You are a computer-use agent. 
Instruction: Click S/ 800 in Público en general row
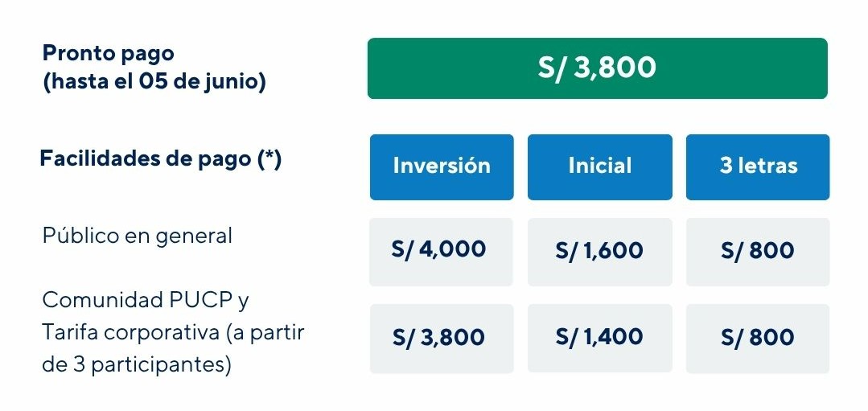[758, 251]
